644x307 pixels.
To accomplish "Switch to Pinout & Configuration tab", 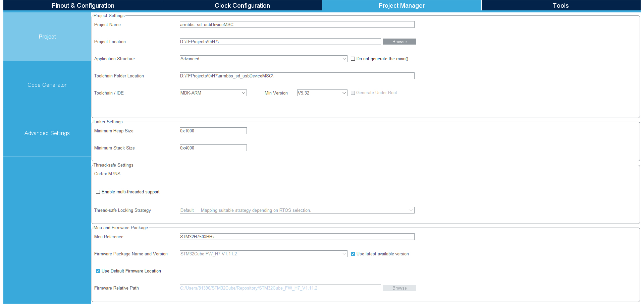I will point(83,5).
